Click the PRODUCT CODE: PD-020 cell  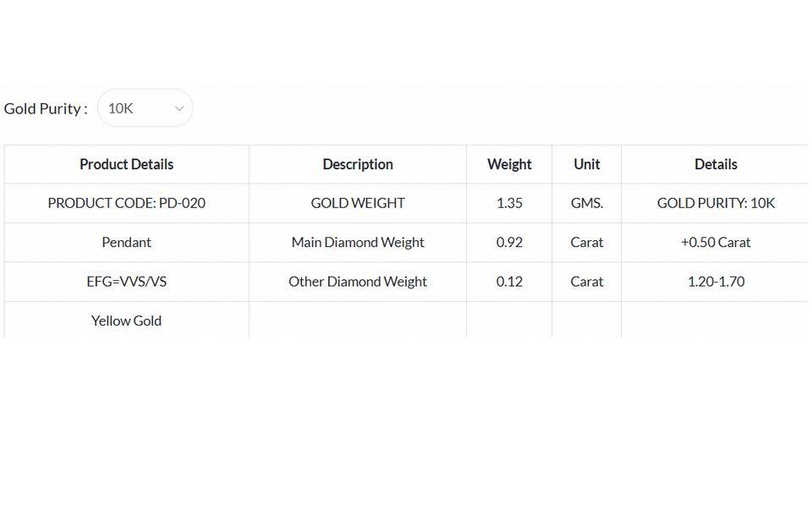tap(127, 203)
